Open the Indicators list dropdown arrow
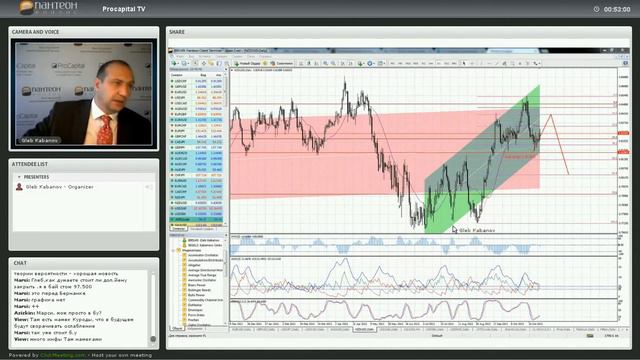 [x=364, y=64]
